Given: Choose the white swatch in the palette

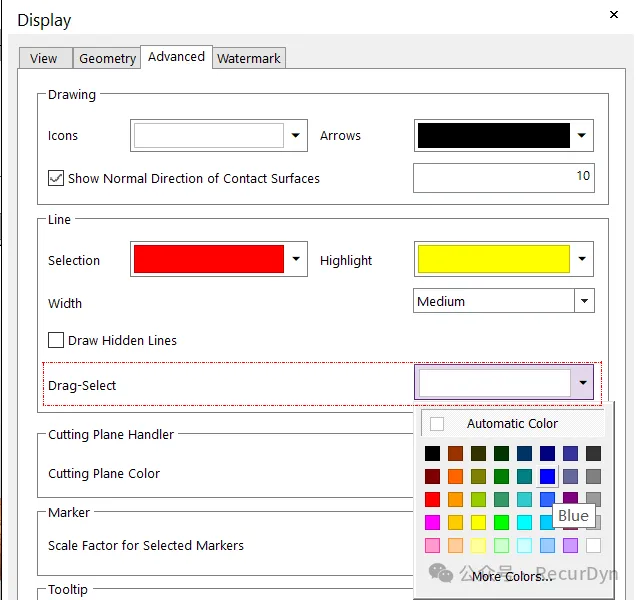Looking at the screenshot, I should pos(594,545).
